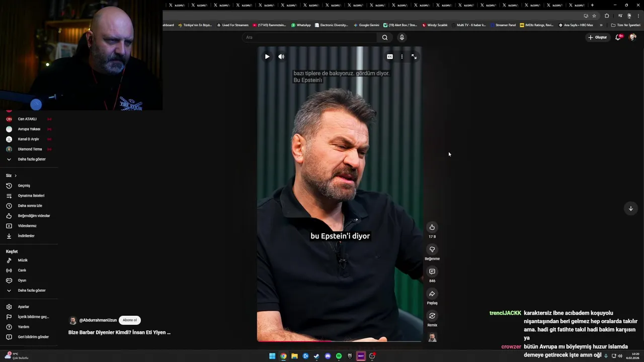Viewport: 644px width, 362px height.
Task: Open Diamond Tema subscription
Action: [x=29, y=149]
